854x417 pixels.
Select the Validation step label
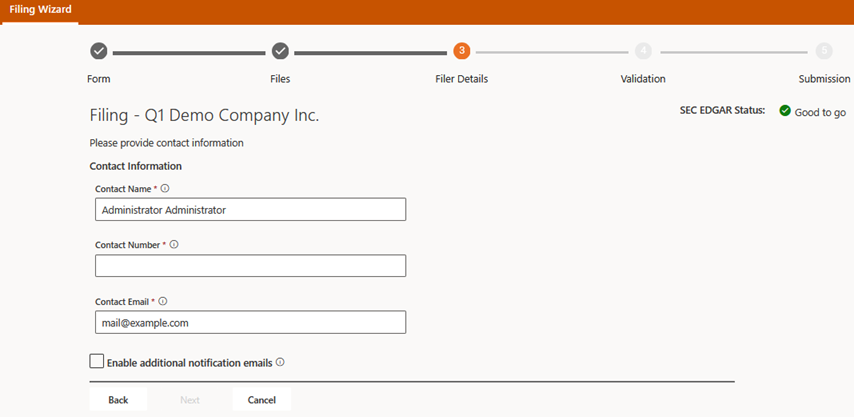point(643,79)
